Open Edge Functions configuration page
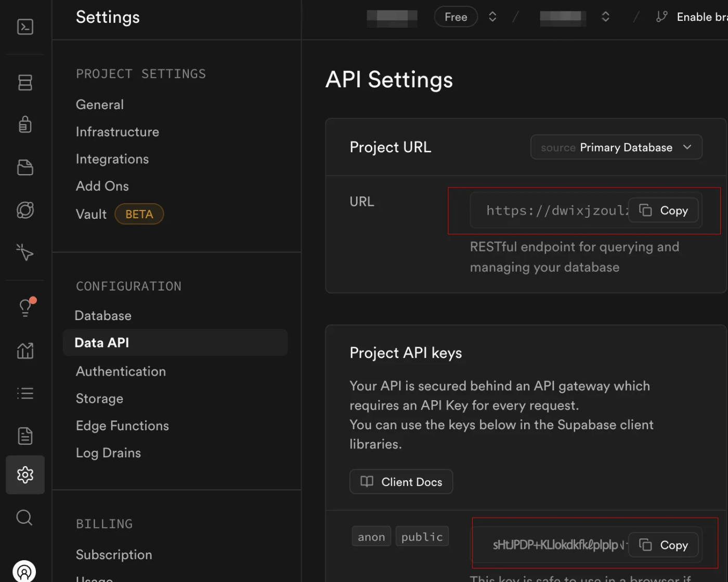The width and height of the screenshot is (728, 582). (122, 426)
